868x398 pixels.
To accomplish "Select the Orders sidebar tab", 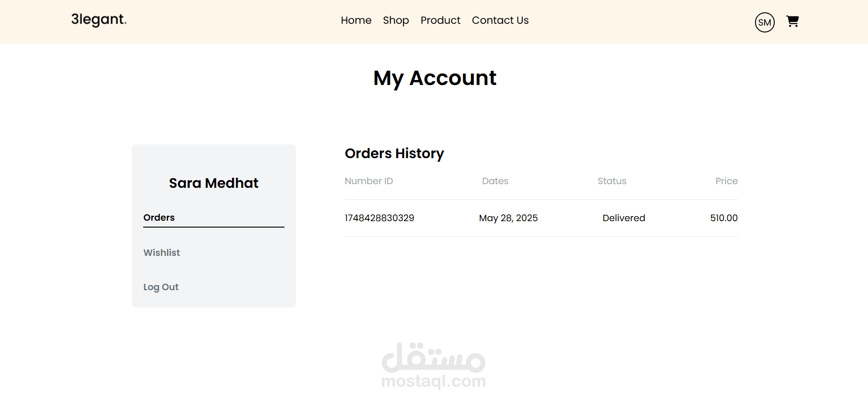I will pyautogui.click(x=159, y=218).
